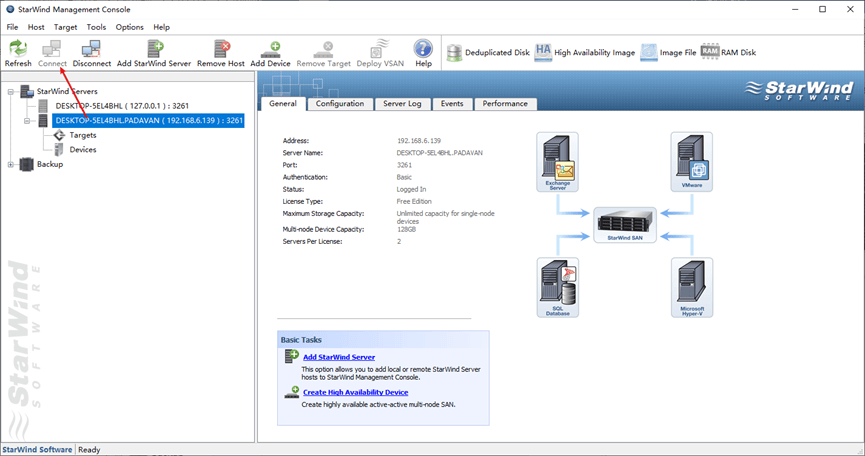Click the SQL Database diagram icon
This screenshot has width=865, height=456.
tap(557, 287)
